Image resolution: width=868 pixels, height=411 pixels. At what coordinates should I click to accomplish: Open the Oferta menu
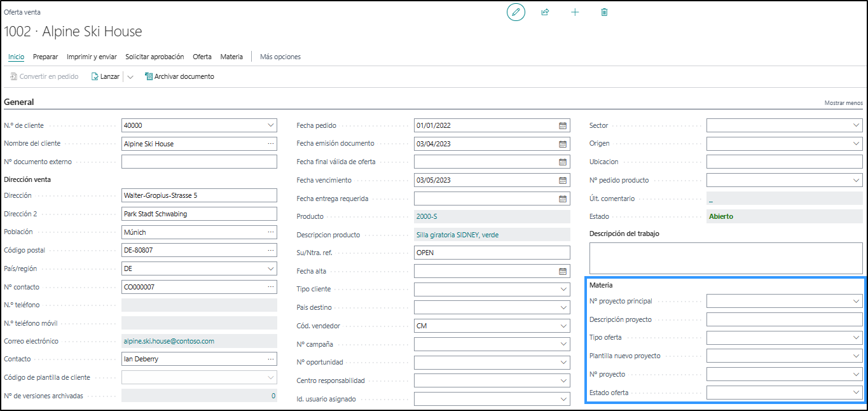point(202,57)
